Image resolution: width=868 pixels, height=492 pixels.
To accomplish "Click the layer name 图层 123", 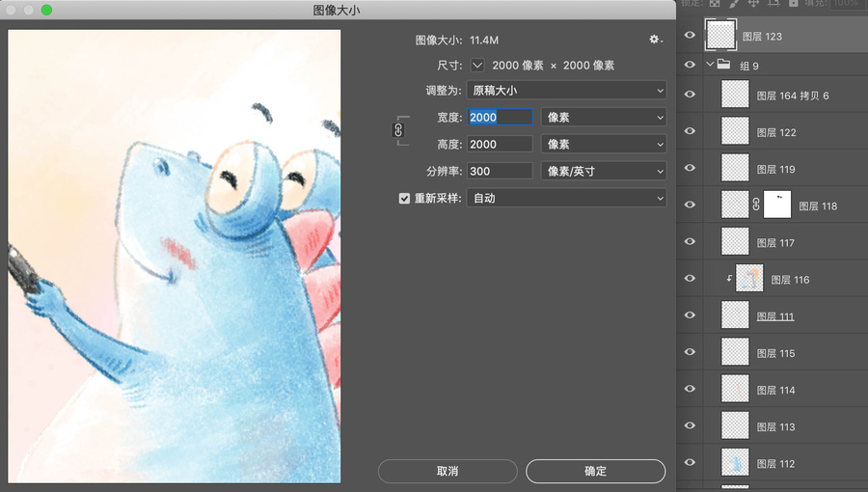I will pos(762,37).
